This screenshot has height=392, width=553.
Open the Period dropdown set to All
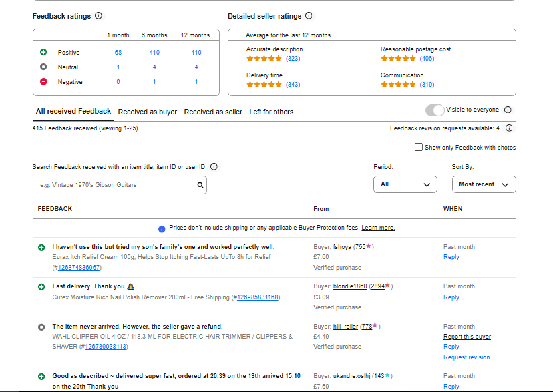[x=405, y=184]
